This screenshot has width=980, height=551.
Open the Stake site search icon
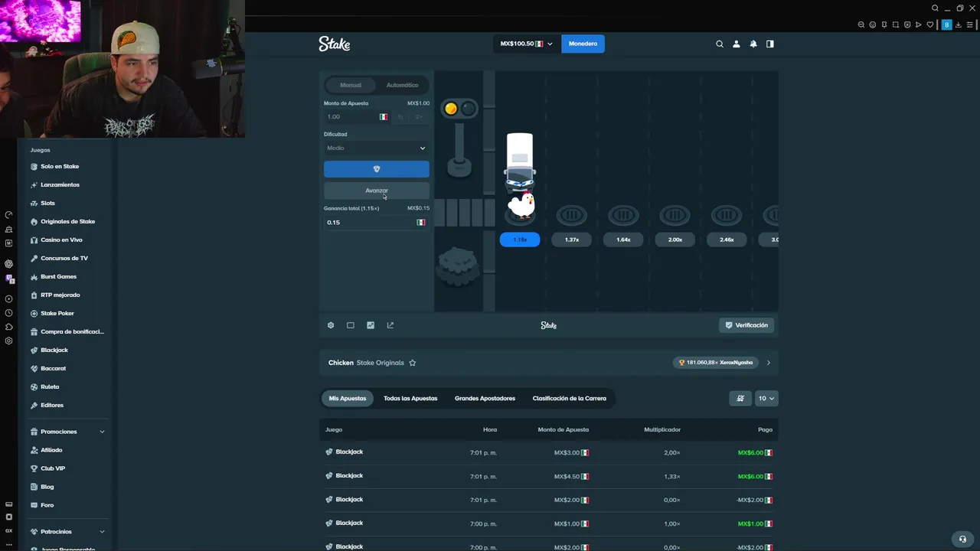(719, 44)
